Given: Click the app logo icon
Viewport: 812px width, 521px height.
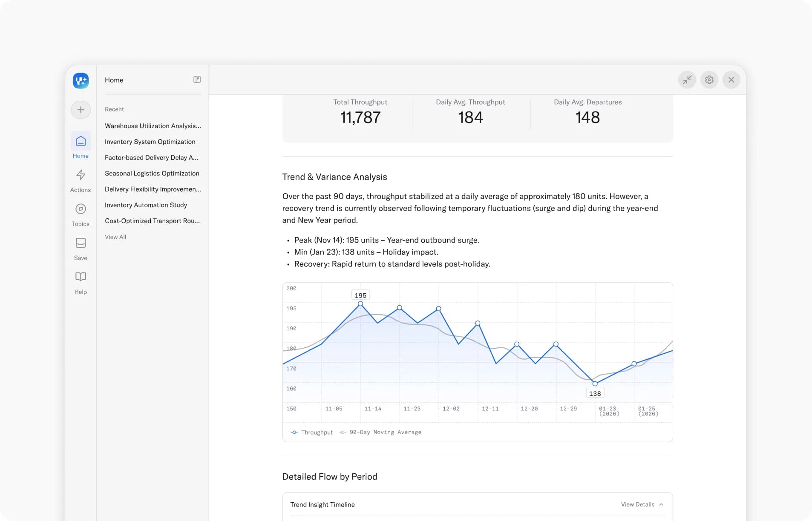Looking at the screenshot, I should 81,80.
